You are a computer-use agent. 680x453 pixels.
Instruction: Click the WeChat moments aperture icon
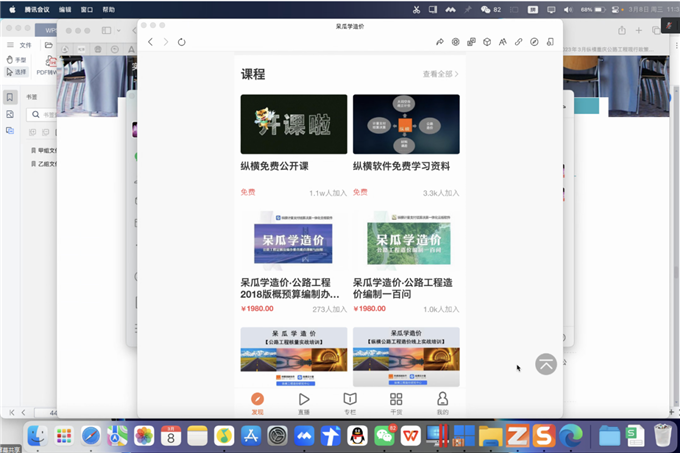click(x=455, y=42)
